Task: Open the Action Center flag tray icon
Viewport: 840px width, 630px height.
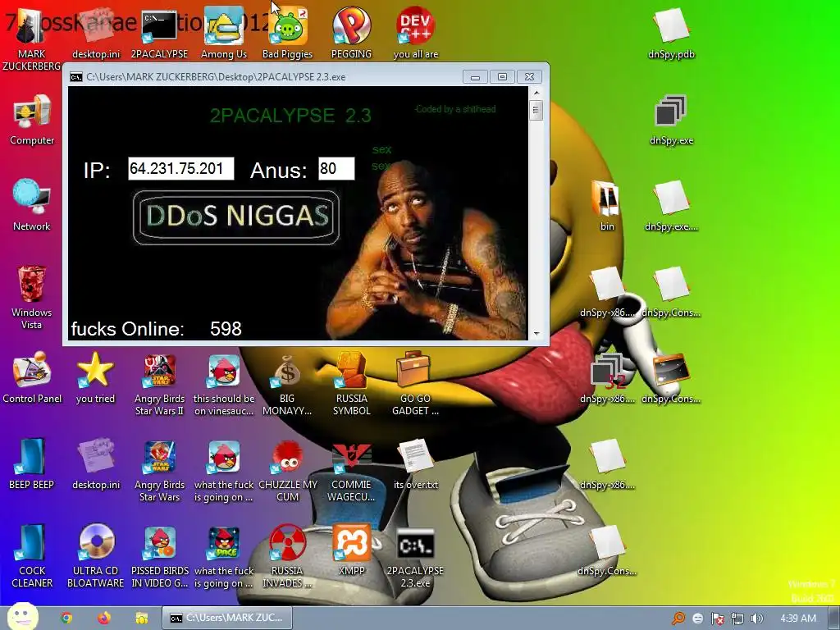Action: click(x=717, y=619)
